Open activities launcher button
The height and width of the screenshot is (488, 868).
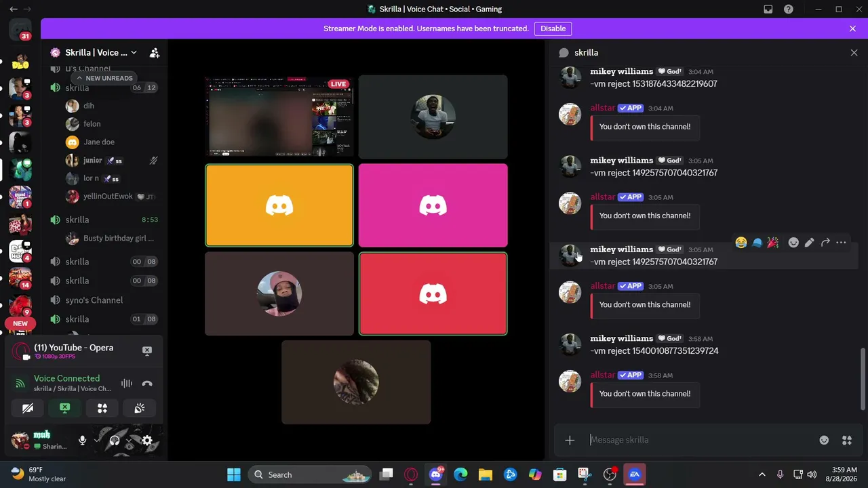pyautogui.click(x=102, y=409)
